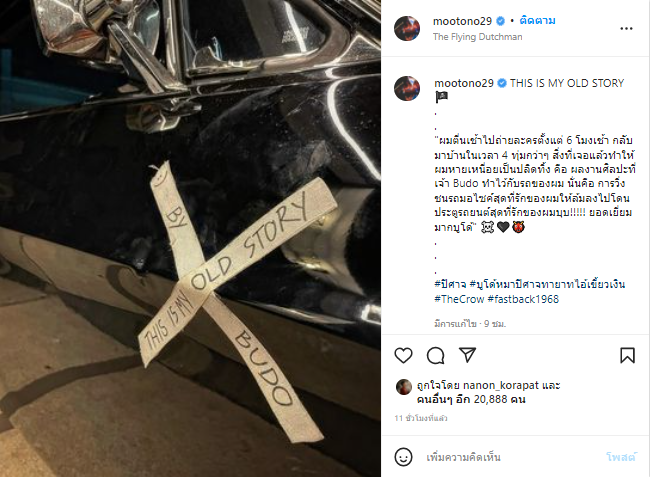Click mootono29 avatar beside caption
Viewport: 650px width, 477px height.
coord(407,88)
